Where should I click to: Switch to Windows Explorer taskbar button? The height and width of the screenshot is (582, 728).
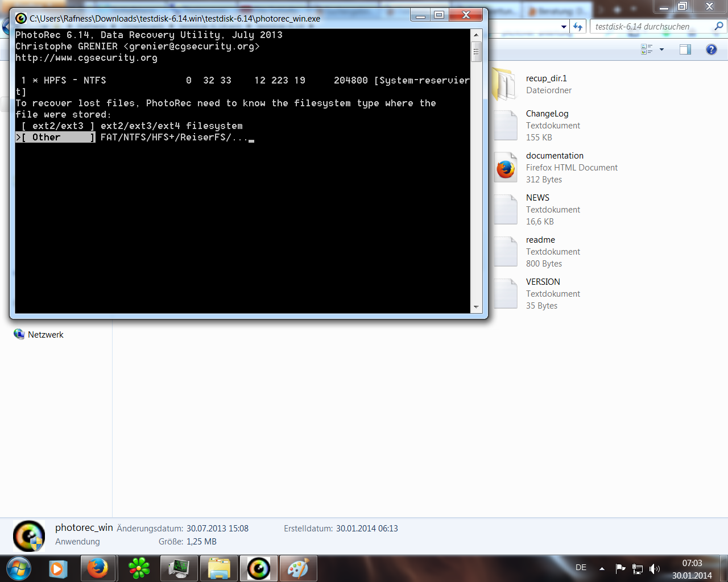[219, 568]
